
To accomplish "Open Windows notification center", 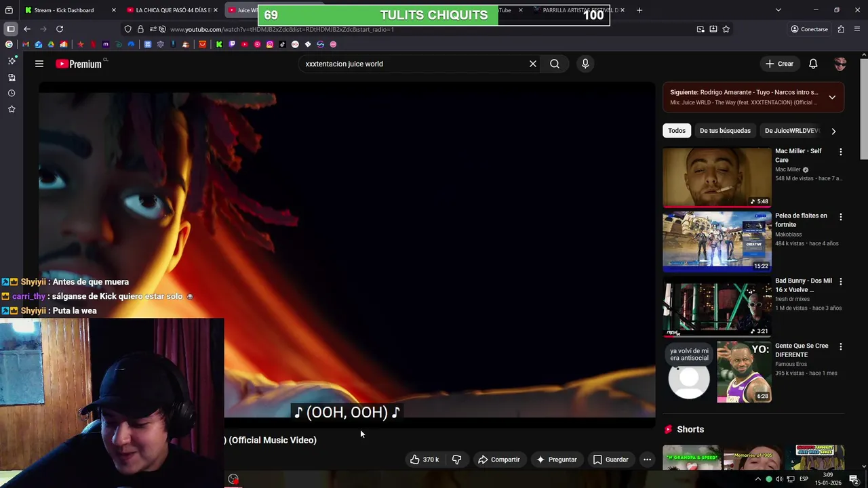I will [854, 479].
